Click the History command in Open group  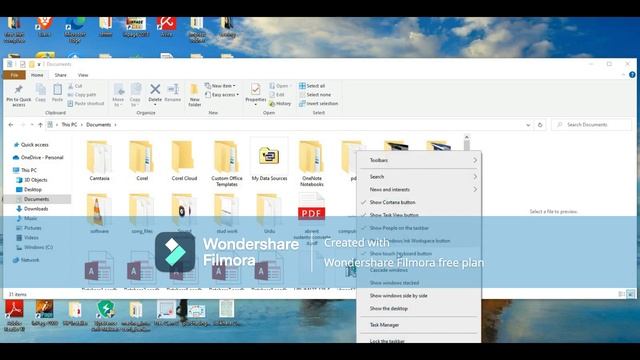click(x=280, y=104)
